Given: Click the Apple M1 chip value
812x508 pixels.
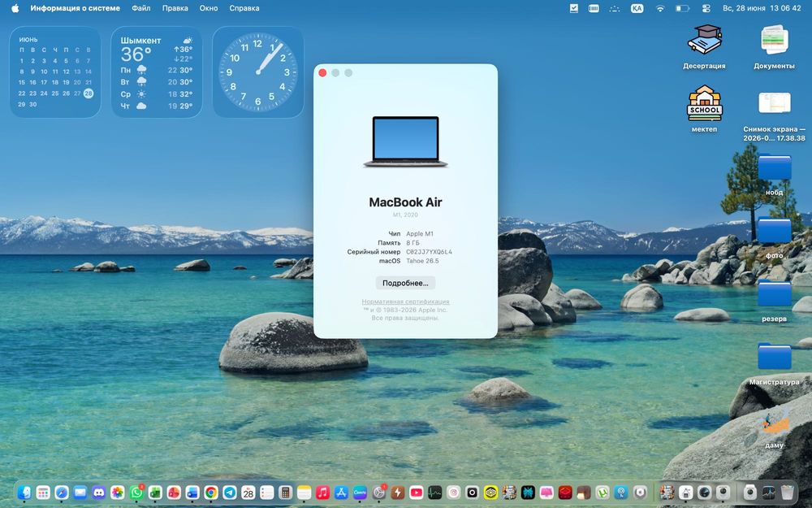Looking at the screenshot, I should pos(420,234).
